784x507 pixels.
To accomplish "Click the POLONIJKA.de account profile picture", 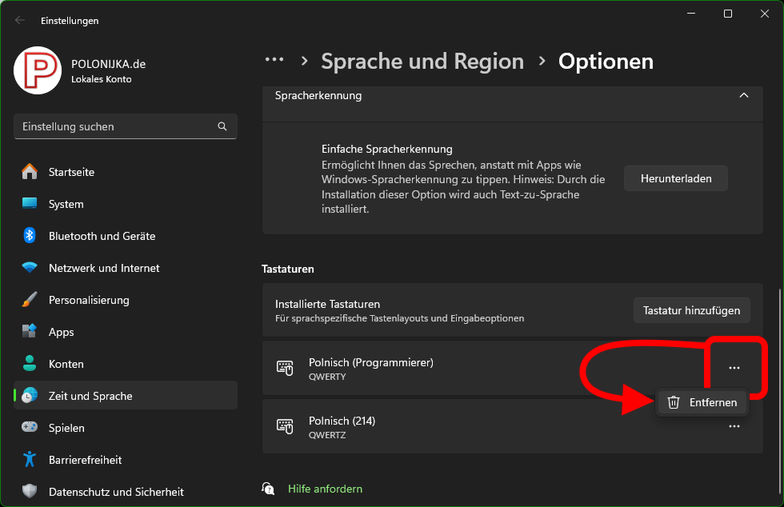I will (x=38, y=70).
